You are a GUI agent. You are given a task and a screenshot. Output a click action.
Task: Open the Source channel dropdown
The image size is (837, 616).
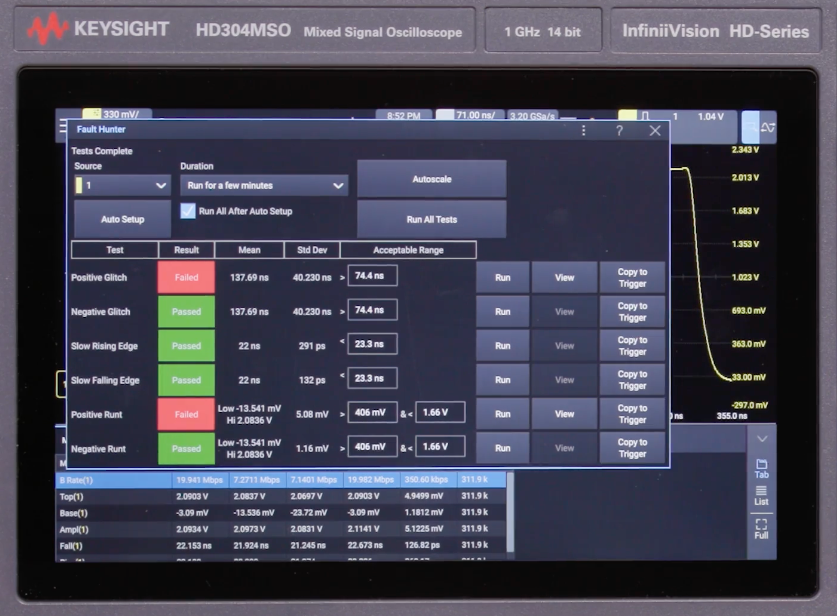pos(121,185)
